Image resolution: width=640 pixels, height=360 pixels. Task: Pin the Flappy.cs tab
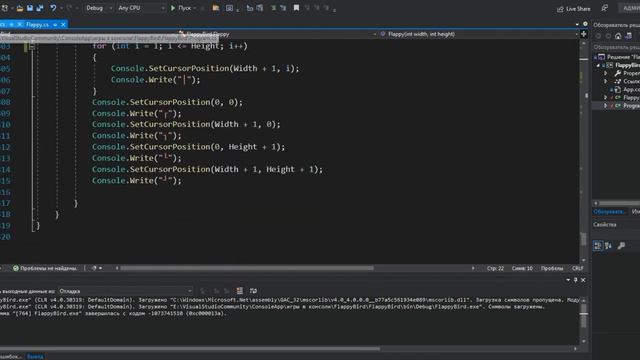pos(55,25)
